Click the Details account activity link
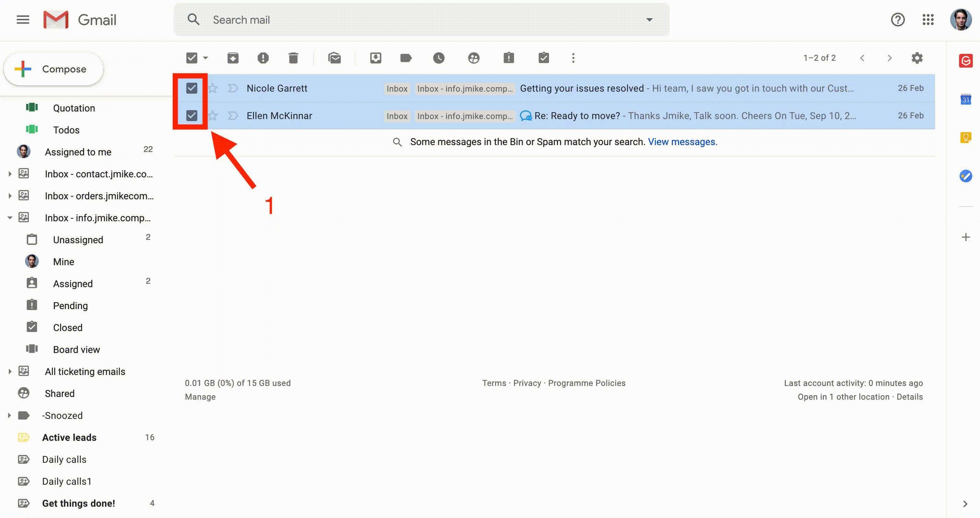The height and width of the screenshot is (518, 980). tap(910, 397)
